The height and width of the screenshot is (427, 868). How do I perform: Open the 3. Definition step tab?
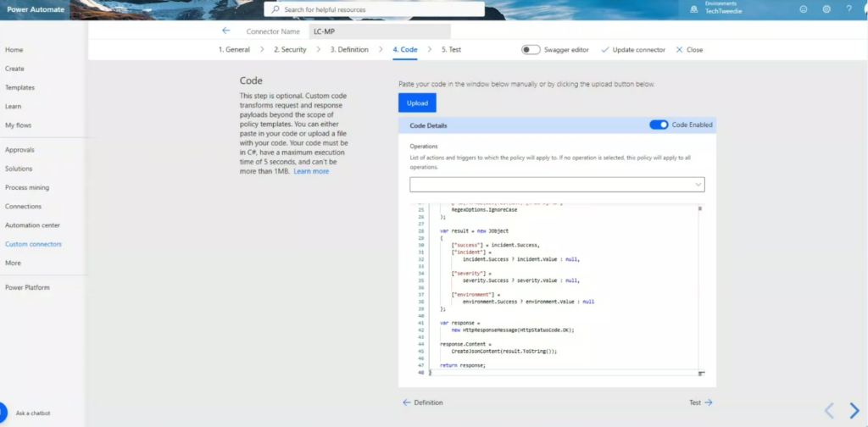tap(349, 50)
